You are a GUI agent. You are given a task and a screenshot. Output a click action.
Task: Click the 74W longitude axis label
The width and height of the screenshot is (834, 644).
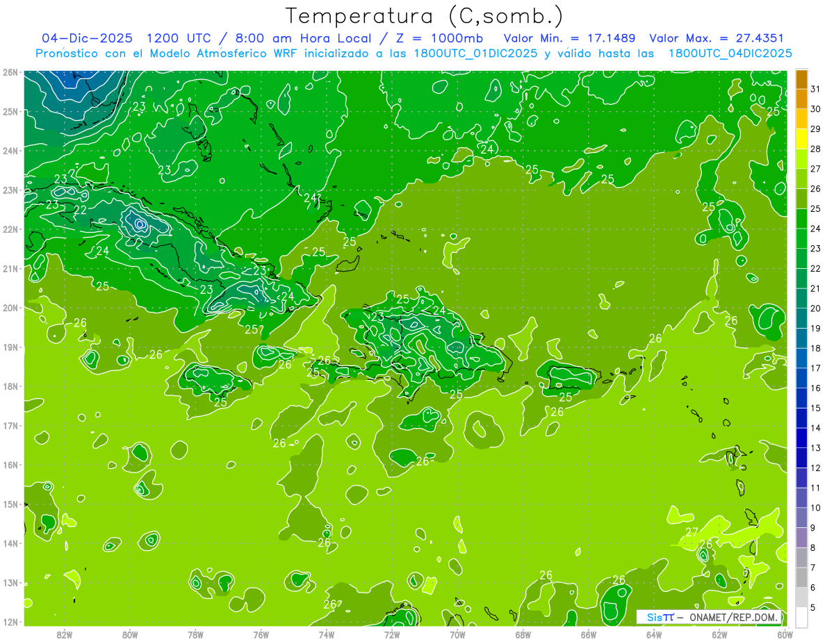point(326,634)
